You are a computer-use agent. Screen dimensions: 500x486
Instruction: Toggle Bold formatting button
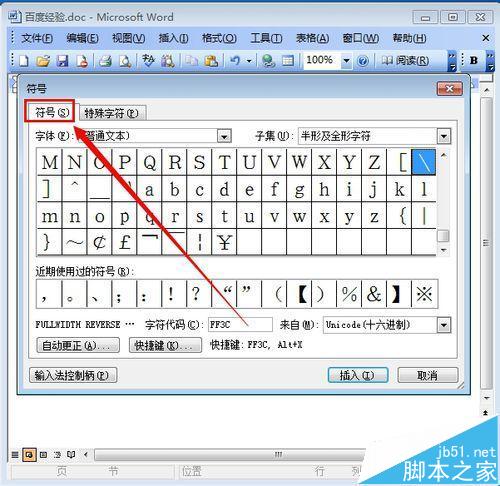[474, 60]
